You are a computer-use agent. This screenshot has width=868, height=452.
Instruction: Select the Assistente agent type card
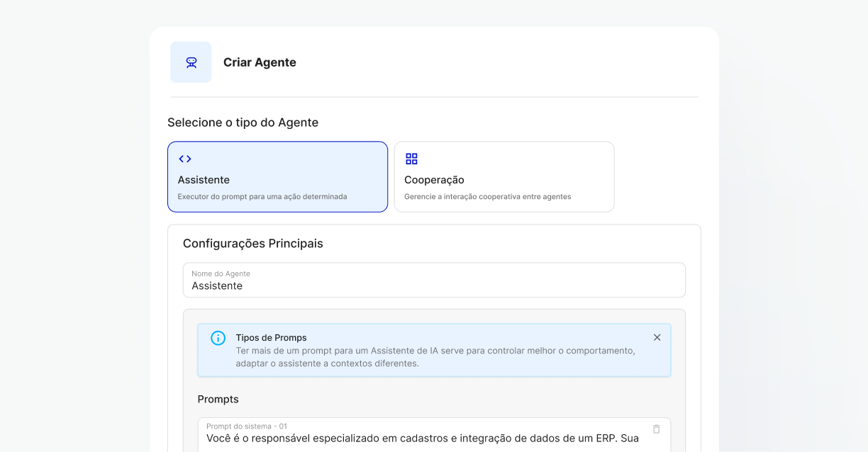277,177
